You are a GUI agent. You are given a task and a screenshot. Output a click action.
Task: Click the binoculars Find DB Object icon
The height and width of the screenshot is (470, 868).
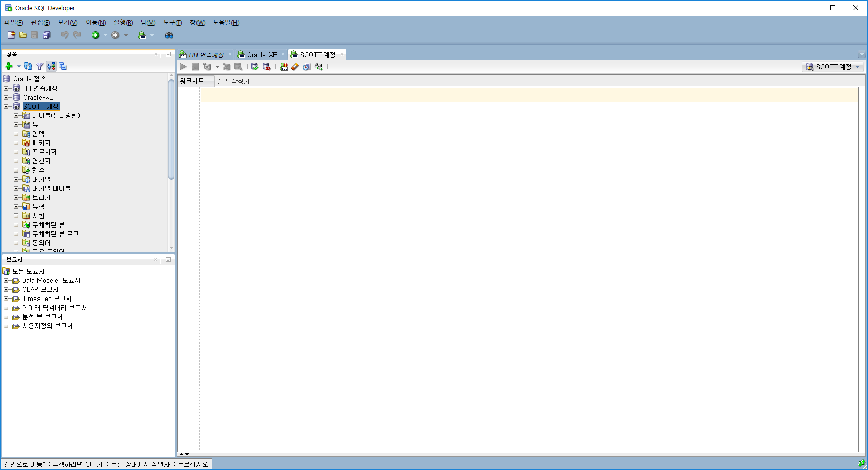(169, 35)
